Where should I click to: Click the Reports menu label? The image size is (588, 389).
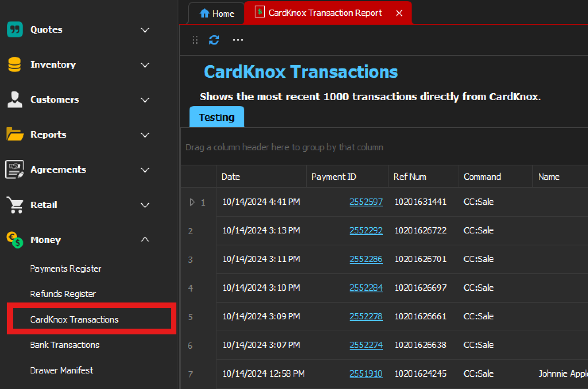[x=48, y=134]
